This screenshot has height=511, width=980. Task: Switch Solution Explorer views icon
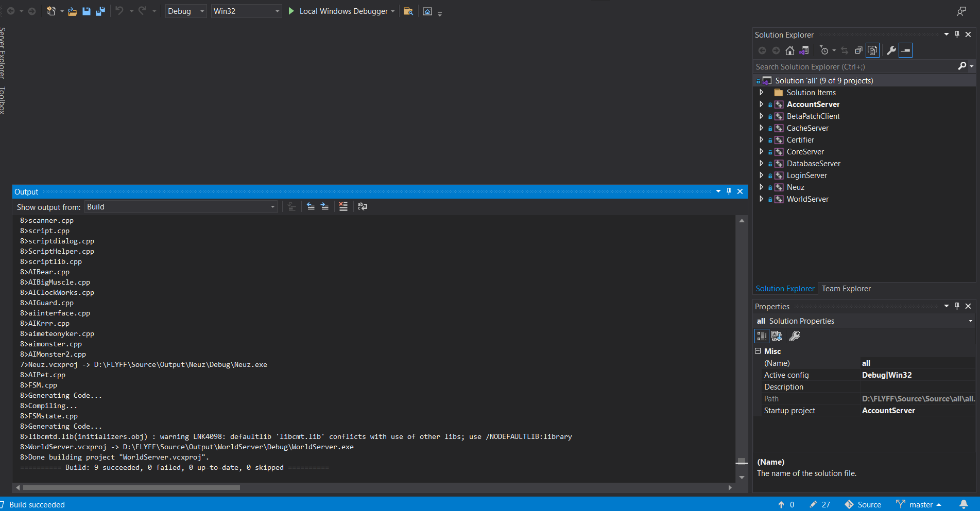(x=804, y=50)
